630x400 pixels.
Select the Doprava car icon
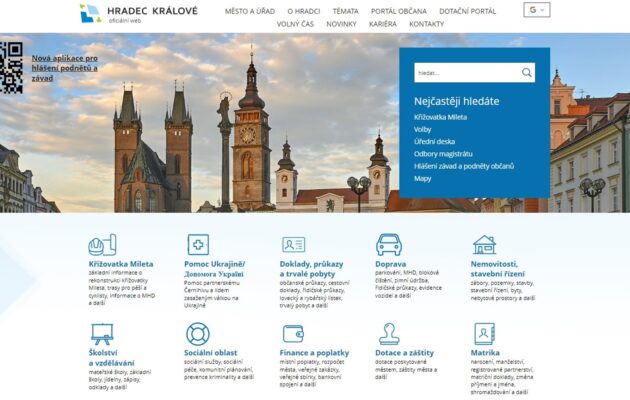[389, 245]
